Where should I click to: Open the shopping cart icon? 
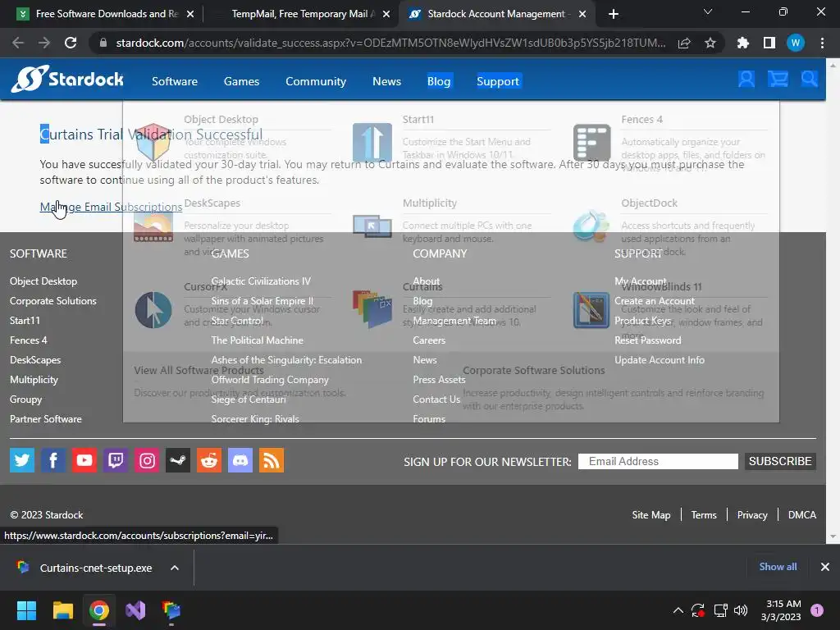(778, 80)
